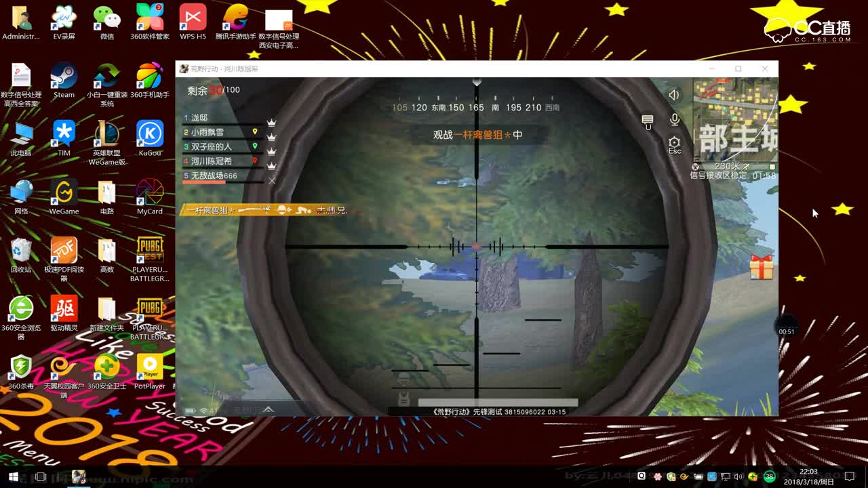Launch 360安全卫士 from the desktop
The width and height of the screenshot is (868, 488).
(x=106, y=373)
